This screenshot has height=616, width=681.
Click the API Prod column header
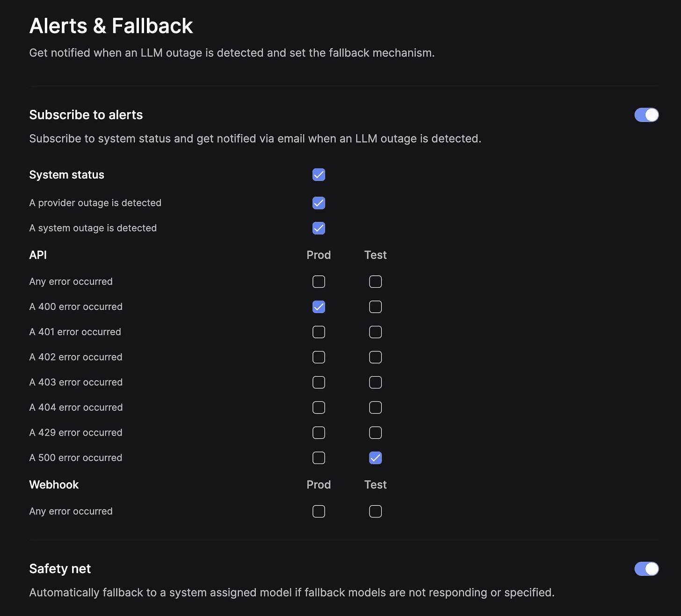319,255
